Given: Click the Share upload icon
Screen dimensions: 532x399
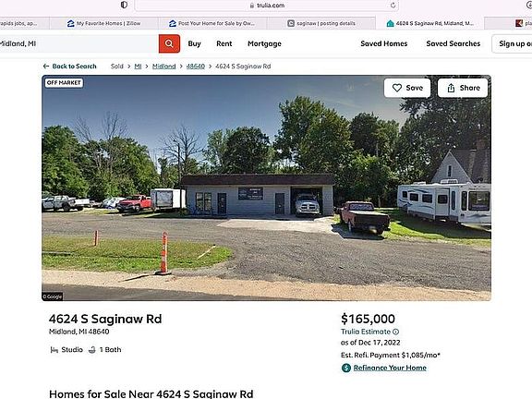Looking at the screenshot, I should (x=451, y=89).
